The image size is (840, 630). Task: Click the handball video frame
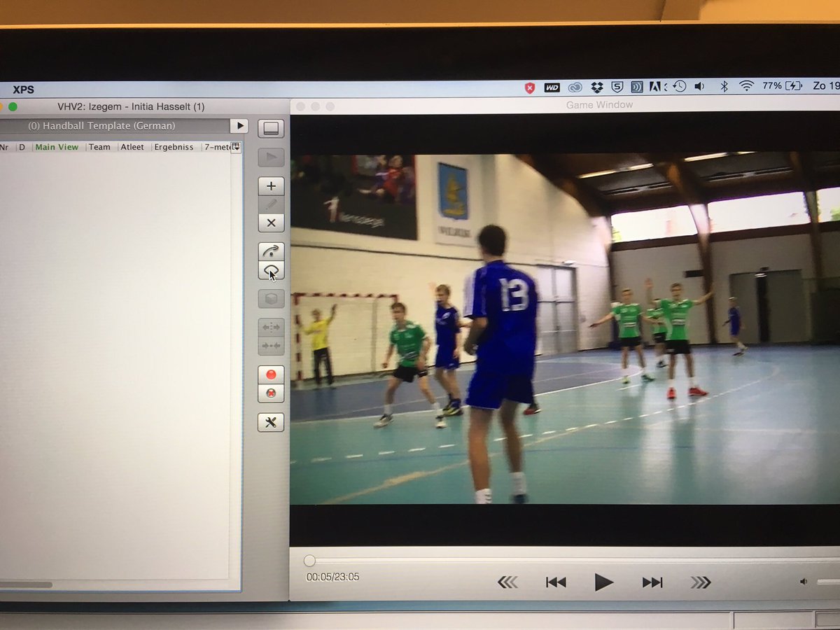565,328
